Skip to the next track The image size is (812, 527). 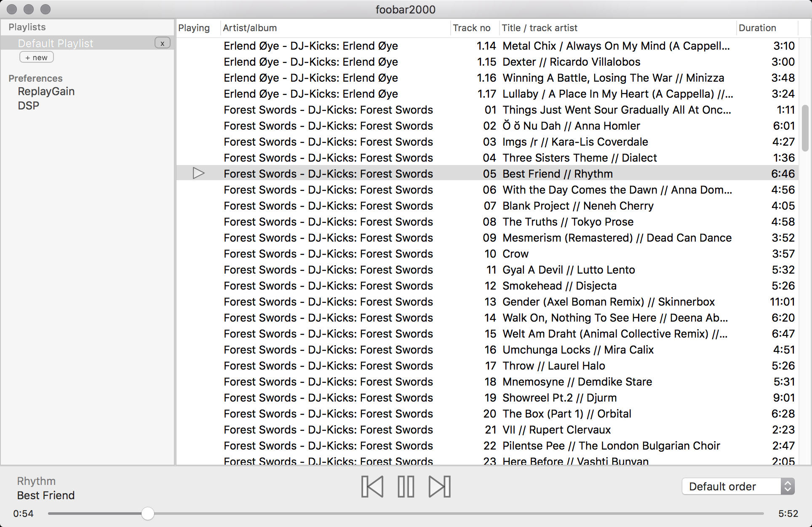click(x=440, y=487)
